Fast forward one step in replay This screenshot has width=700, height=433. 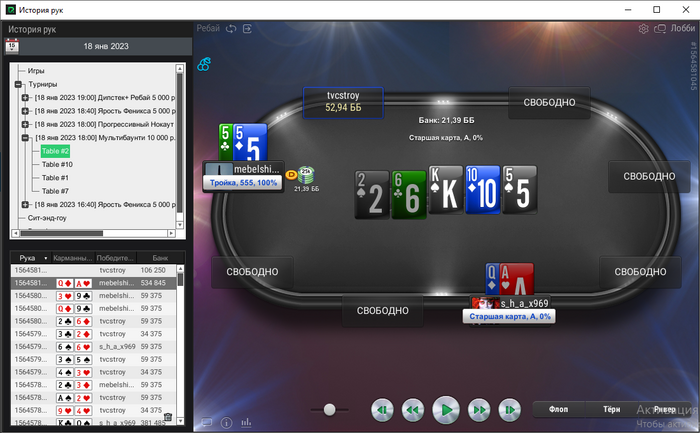tap(479, 409)
